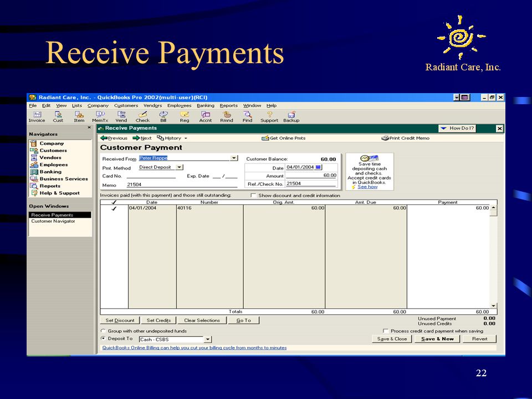Open the Reports menu
532x399 pixels.
(229, 105)
